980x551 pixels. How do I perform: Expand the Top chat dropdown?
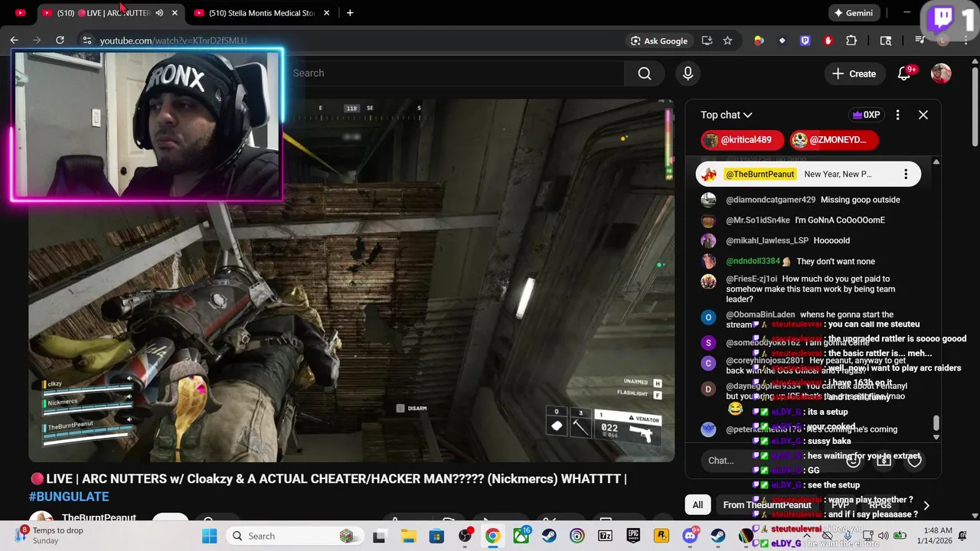coord(727,115)
